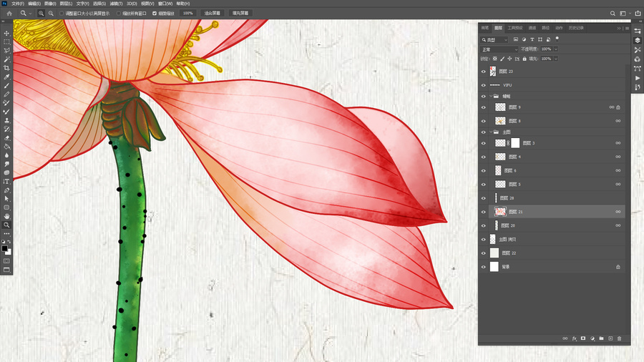The height and width of the screenshot is (362, 644).
Task: Select the Eyedropper tool
Action: [6, 77]
